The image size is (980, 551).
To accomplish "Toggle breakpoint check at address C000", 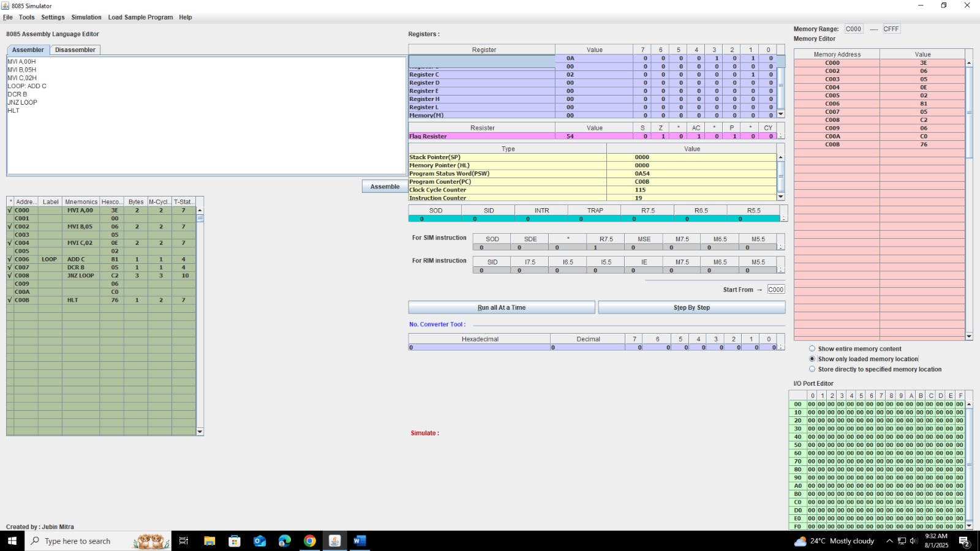I will [10, 210].
